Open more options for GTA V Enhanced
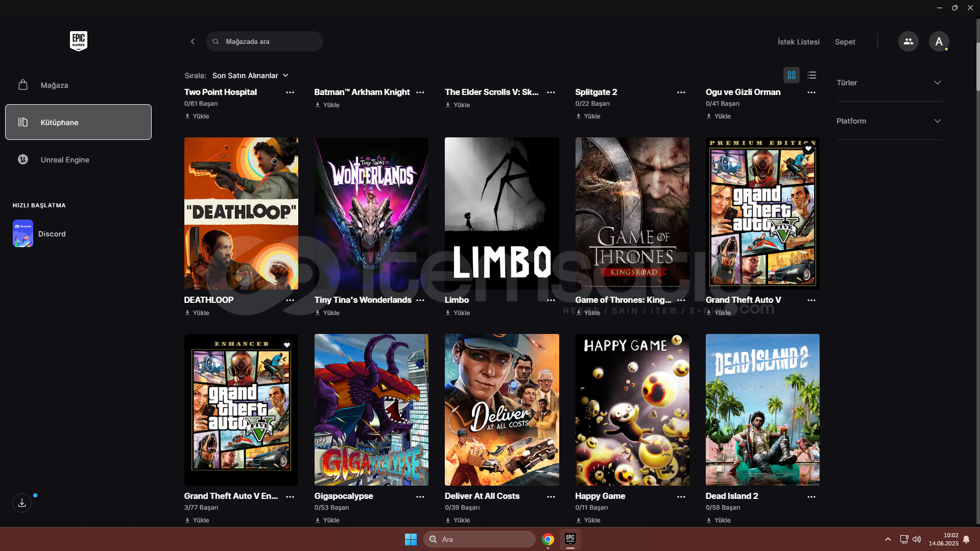980x551 pixels. [x=290, y=496]
